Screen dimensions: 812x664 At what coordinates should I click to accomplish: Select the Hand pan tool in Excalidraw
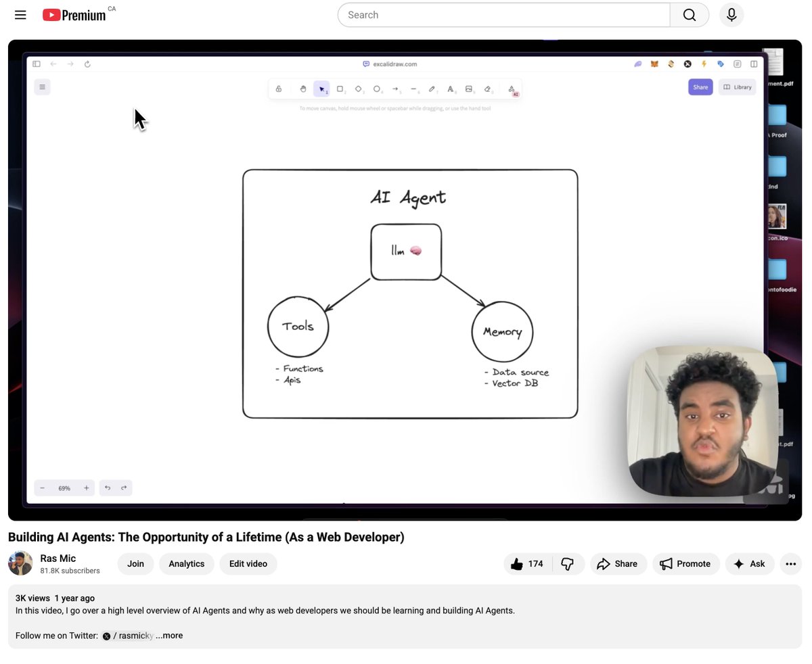[x=303, y=89]
